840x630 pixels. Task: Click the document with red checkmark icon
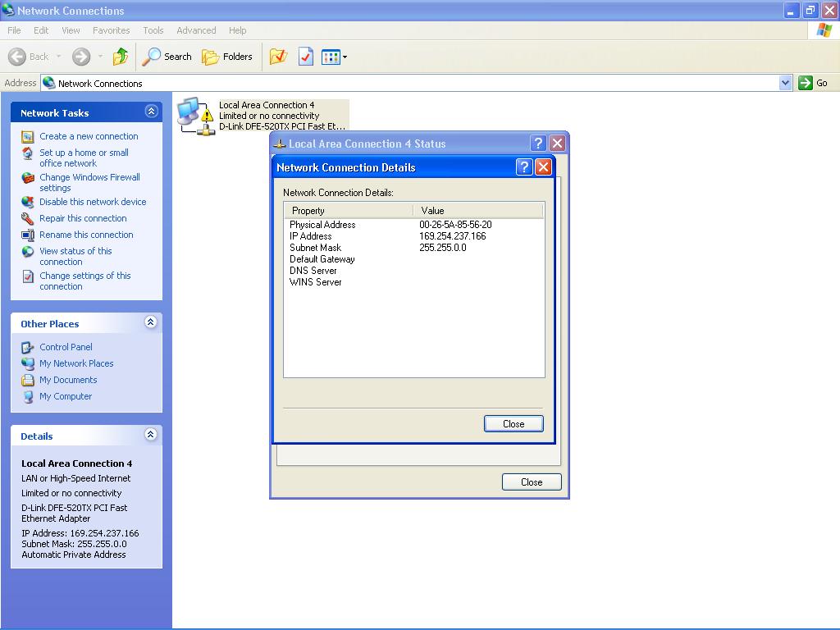click(x=306, y=57)
